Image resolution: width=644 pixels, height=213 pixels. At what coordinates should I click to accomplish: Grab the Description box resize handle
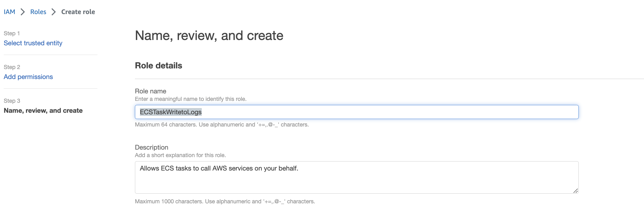point(575,191)
